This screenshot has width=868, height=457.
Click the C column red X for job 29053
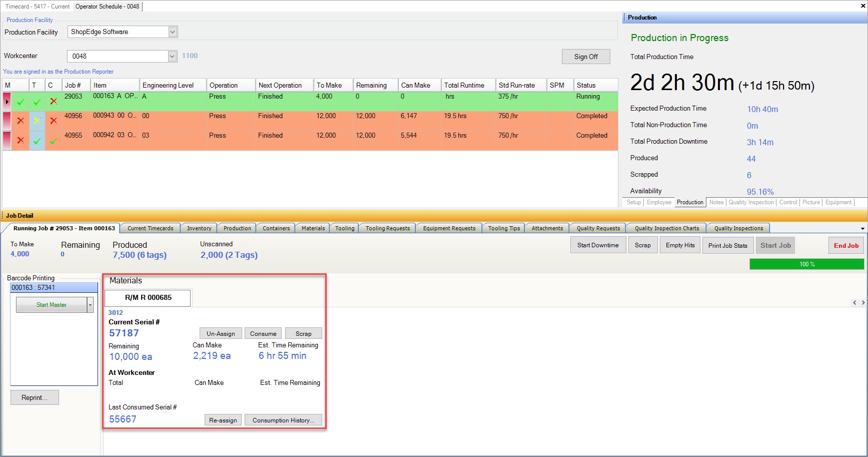[x=54, y=101]
